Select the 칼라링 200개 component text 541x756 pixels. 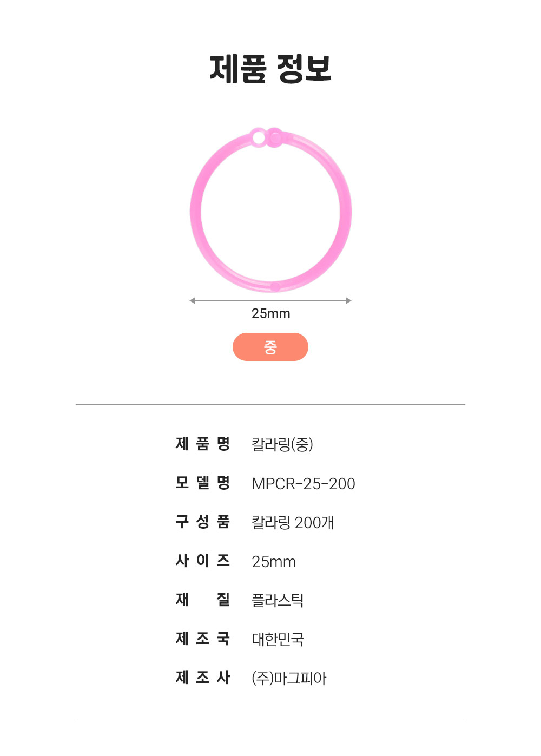coord(293,523)
